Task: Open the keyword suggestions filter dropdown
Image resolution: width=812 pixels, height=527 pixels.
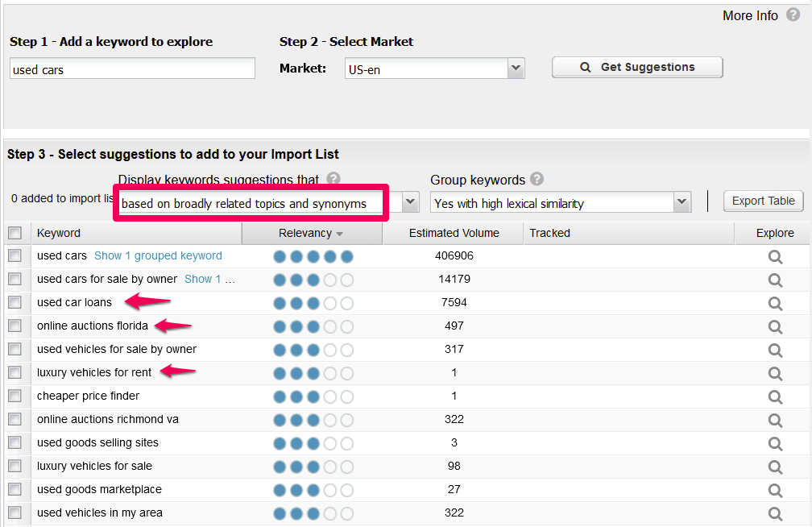Action: pos(409,203)
